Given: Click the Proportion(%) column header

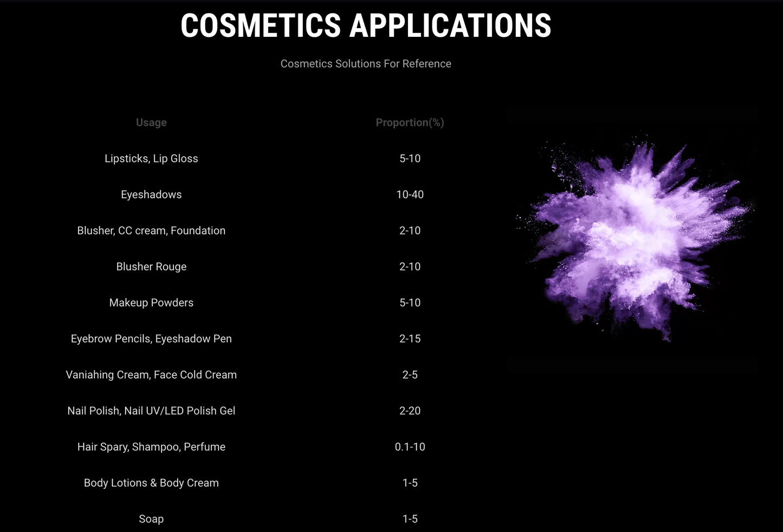Looking at the screenshot, I should click(410, 122).
